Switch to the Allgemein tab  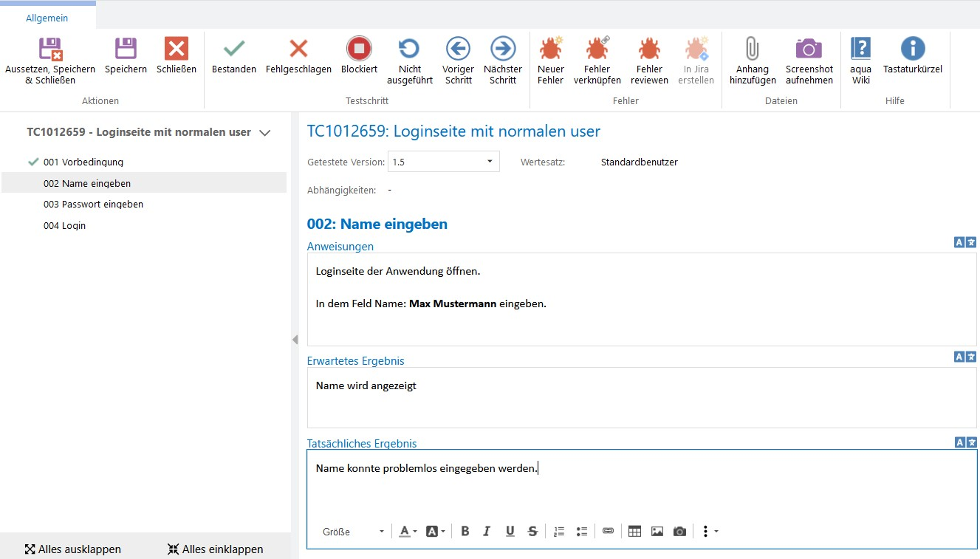point(47,18)
